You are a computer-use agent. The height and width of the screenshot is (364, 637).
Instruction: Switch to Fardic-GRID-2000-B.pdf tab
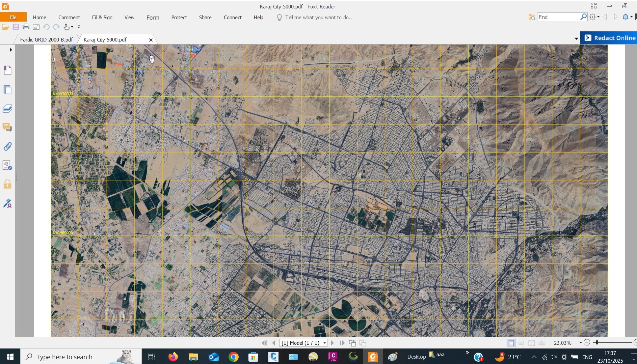(46, 39)
